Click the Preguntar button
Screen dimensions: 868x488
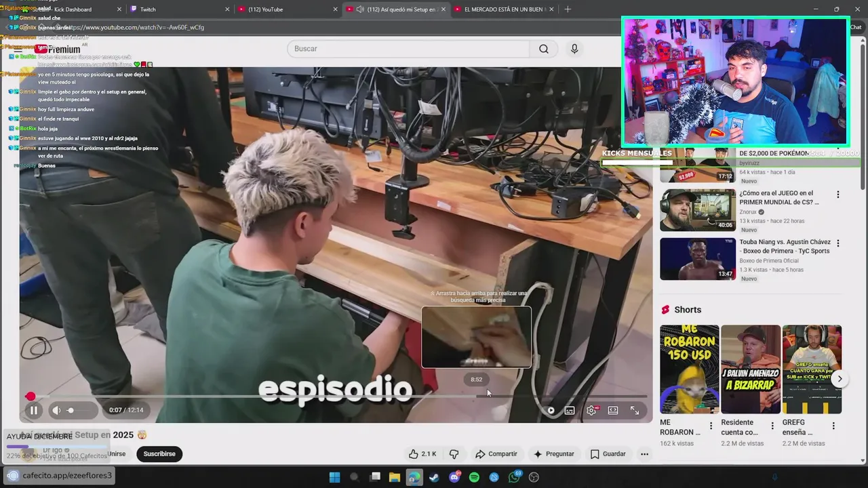pos(553,453)
